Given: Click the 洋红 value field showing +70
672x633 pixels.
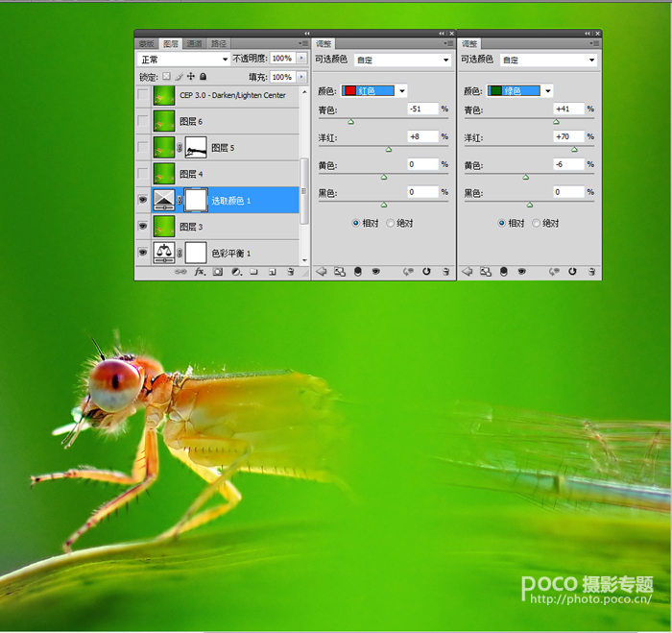Looking at the screenshot, I should point(568,136).
